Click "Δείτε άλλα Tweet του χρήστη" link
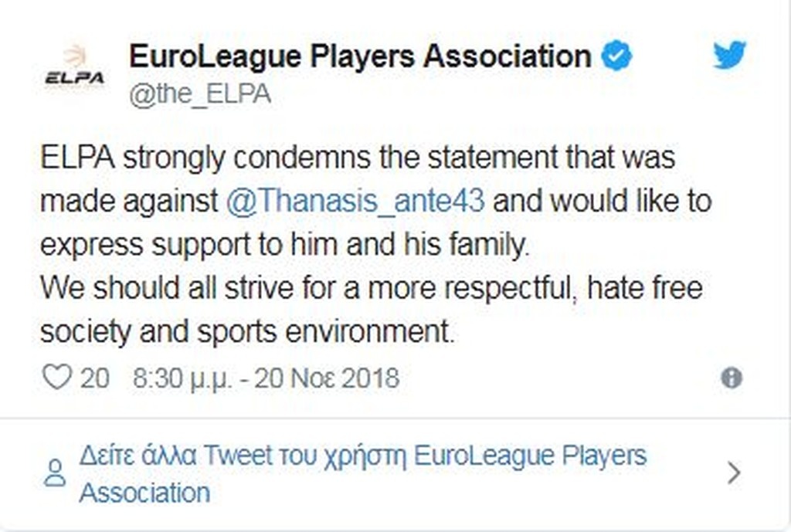The height and width of the screenshot is (532, 791). coord(243,456)
